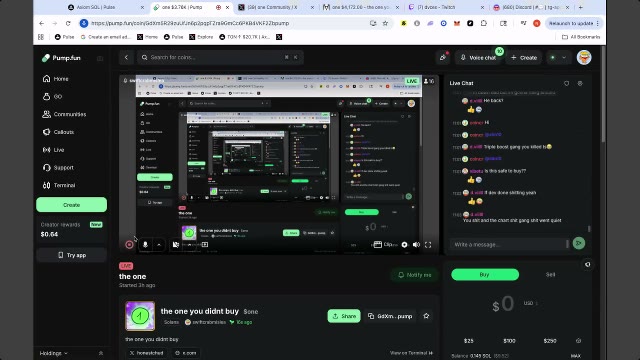Open quick amount settings gear

click(x=578, y=341)
